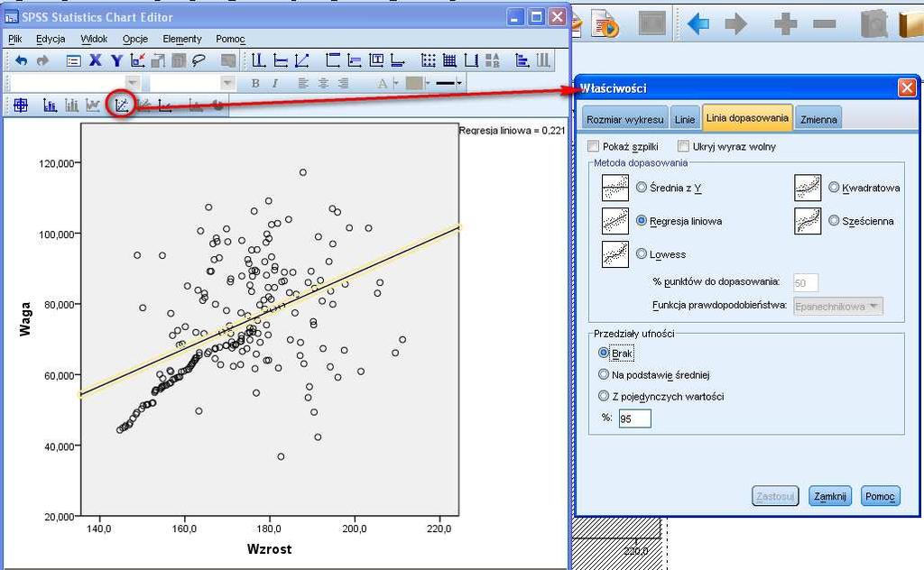
Task: Open the Elementy menu
Action: [182, 39]
